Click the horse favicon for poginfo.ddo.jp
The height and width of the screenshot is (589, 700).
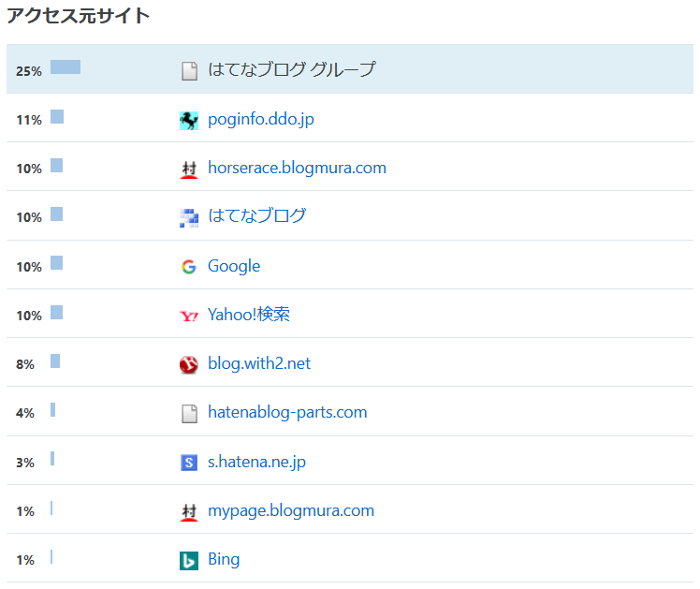tap(189, 121)
